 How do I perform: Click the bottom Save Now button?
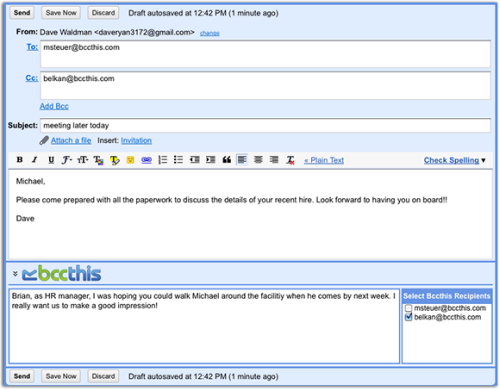[x=61, y=376]
